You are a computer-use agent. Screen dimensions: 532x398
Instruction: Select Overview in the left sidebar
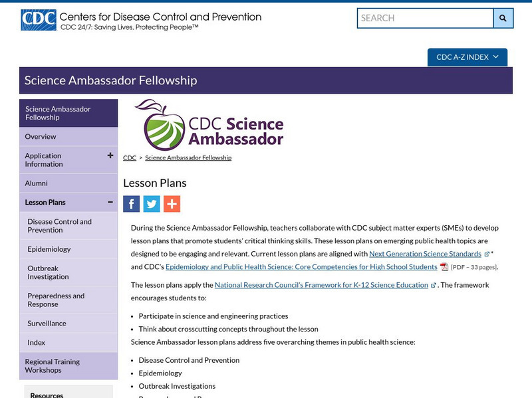click(41, 136)
